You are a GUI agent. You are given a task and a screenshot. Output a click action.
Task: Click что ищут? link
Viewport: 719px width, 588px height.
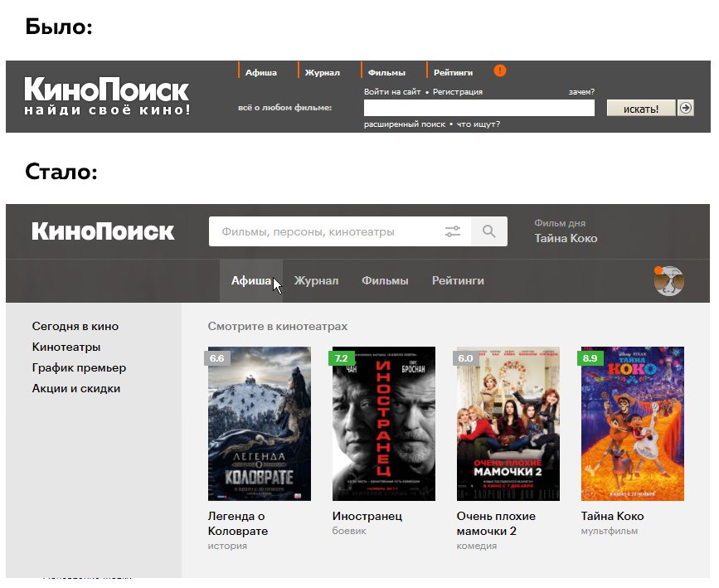(479, 124)
